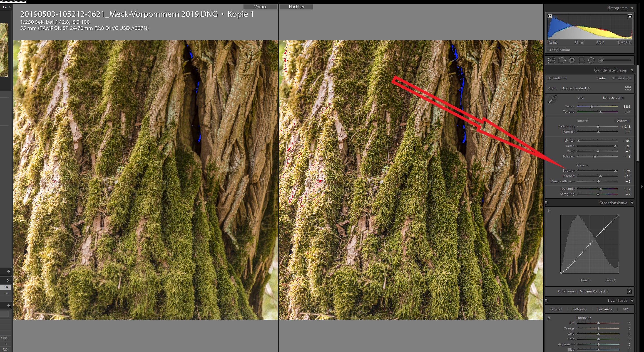Collapse the Gradationskurve panel
Screen dimensions: 644x352
(x=632, y=203)
